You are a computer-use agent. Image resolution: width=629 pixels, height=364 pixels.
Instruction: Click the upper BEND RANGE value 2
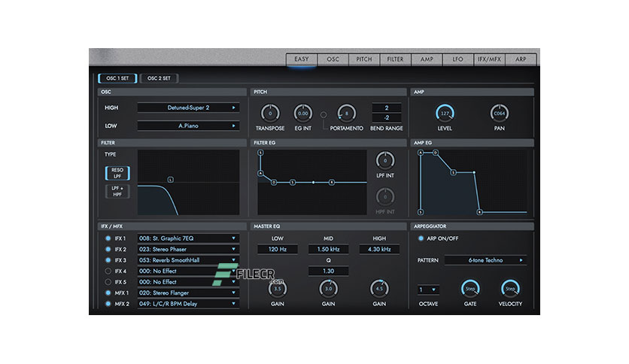386,108
